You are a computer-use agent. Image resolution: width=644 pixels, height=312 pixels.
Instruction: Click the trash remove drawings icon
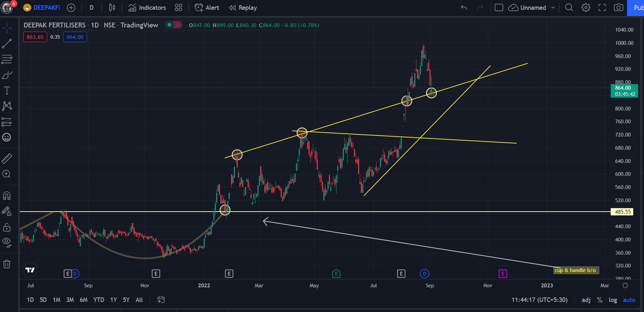[x=7, y=264]
